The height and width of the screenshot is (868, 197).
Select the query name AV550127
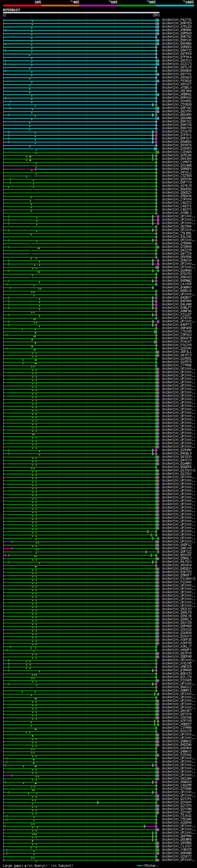11,10
